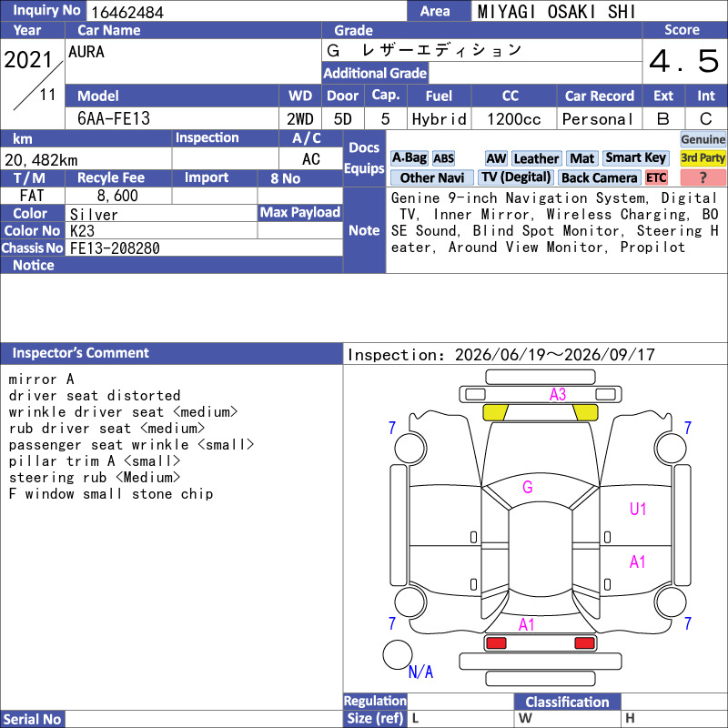
Task: Click the interior grade C
Action: 706,119
